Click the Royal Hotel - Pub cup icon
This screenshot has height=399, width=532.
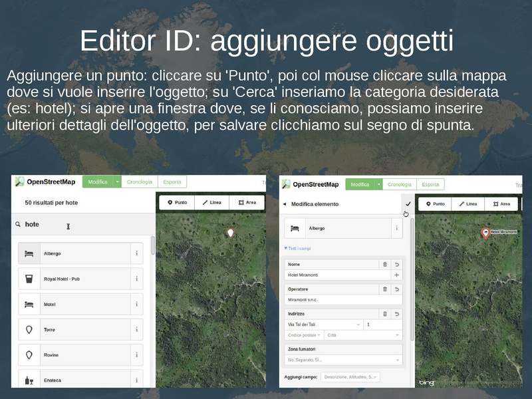pyautogui.click(x=29, y=279)
